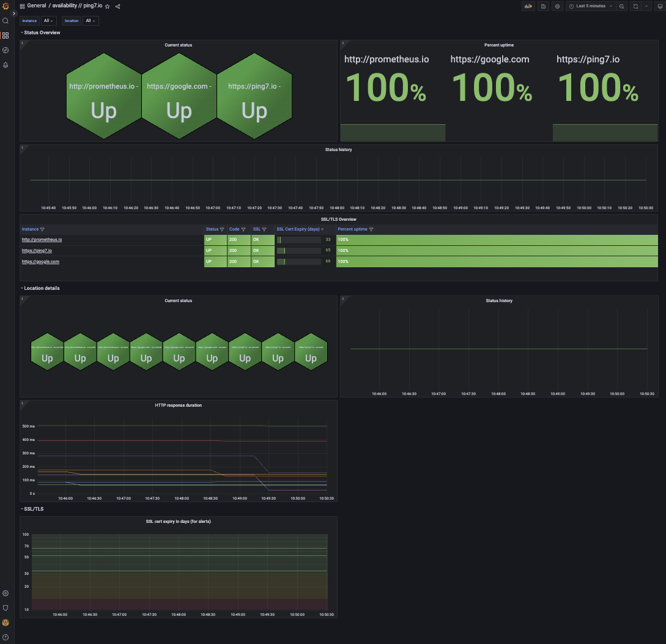The height and width of the screenshot is (644, 666).
Task: Show info corner of Percent uptime panel
Action: (x=342, y=42)
